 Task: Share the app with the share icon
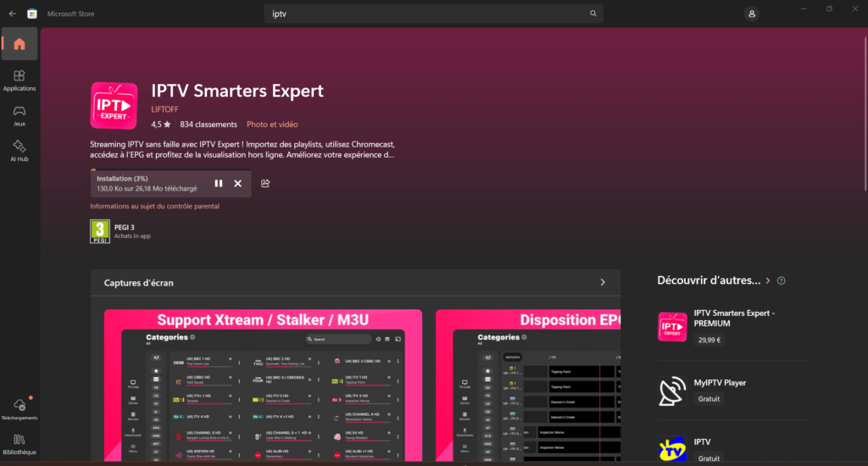tap(265, 183)
